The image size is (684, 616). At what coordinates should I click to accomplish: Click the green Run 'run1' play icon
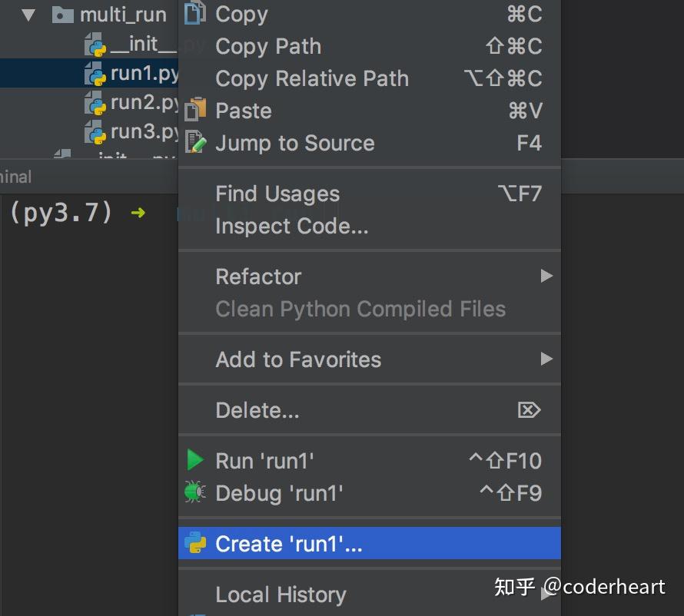click(x=195, y=460)
